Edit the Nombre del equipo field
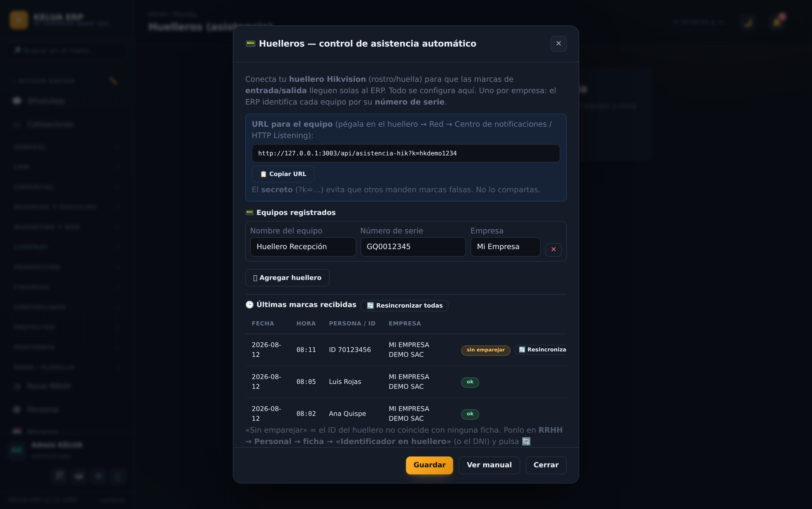Image resolution: width=812 pixels, height=509 pixels. click(303, 247)
